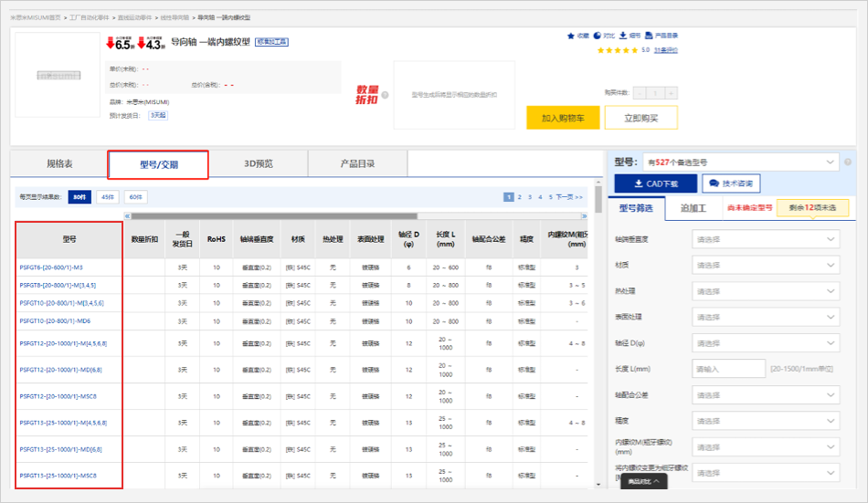Viewport: 868px width, 503px height.
Task: Decrease purchase quantity with minus button
Action: pos(640,92)
